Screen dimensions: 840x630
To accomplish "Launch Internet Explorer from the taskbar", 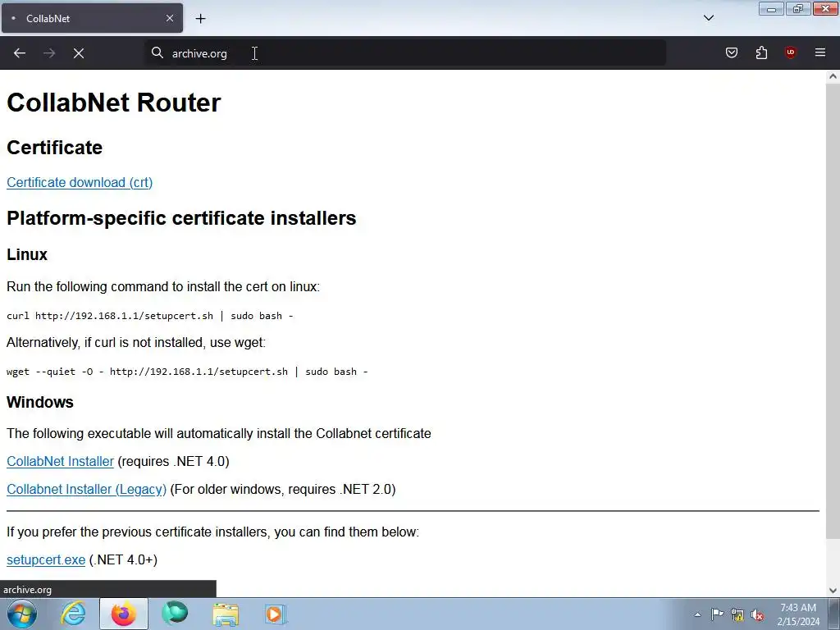I will (x=73, y=614).
